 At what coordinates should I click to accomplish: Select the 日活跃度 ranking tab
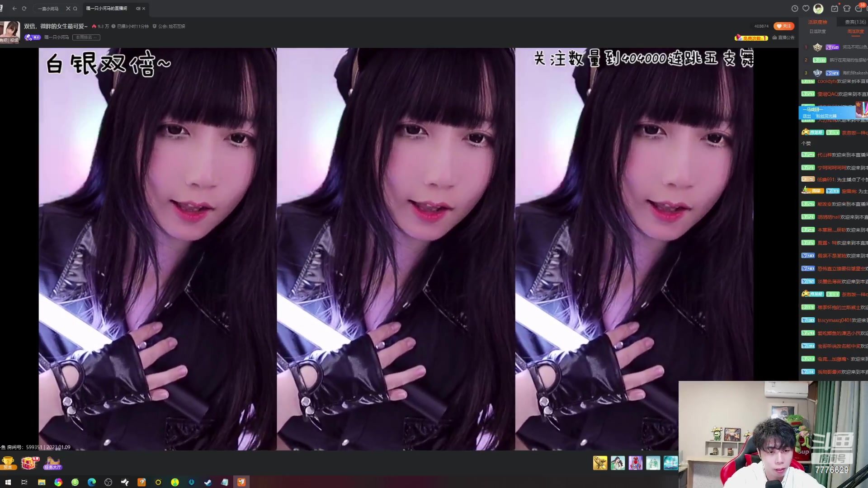pyautogui.click(x=817, y=31)
